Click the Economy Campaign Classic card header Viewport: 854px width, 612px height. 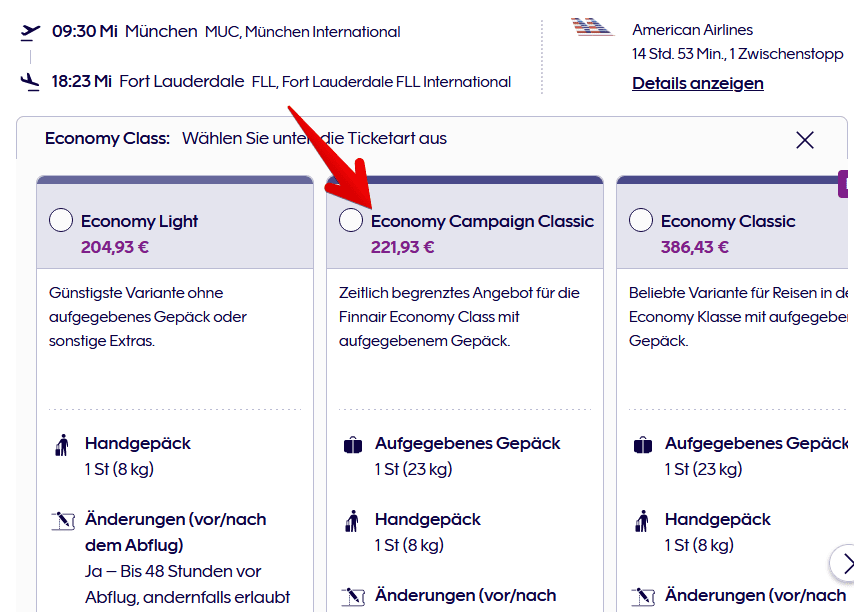(482, 221)
